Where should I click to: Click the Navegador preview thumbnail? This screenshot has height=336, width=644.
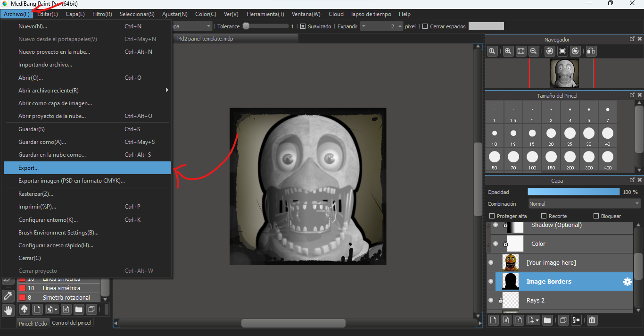click(564, 73)
